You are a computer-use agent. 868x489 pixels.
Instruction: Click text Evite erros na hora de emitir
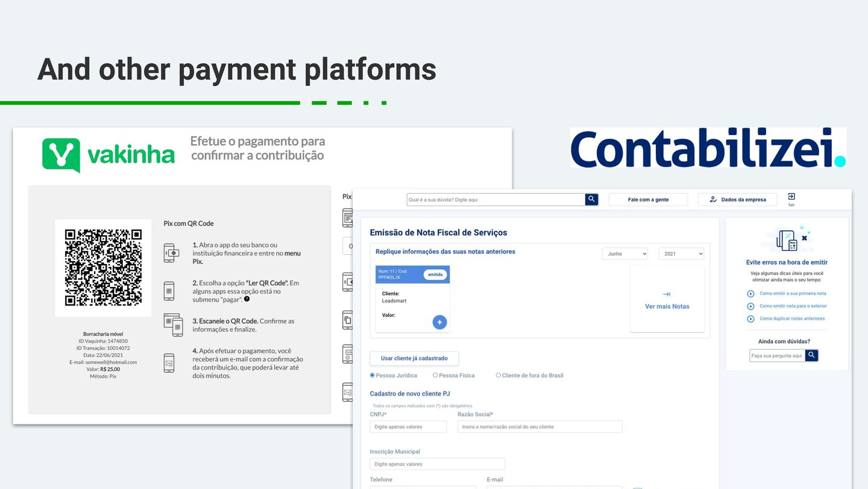787,262
